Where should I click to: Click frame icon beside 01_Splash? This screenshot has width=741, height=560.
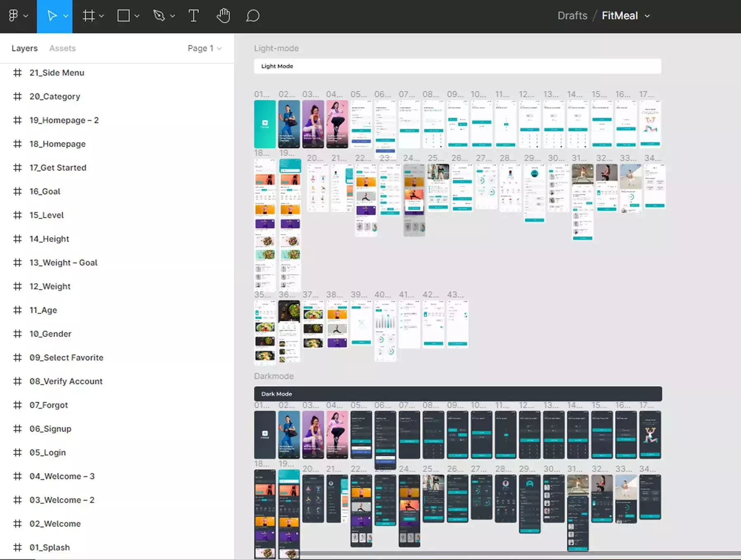tap(17, 548)
